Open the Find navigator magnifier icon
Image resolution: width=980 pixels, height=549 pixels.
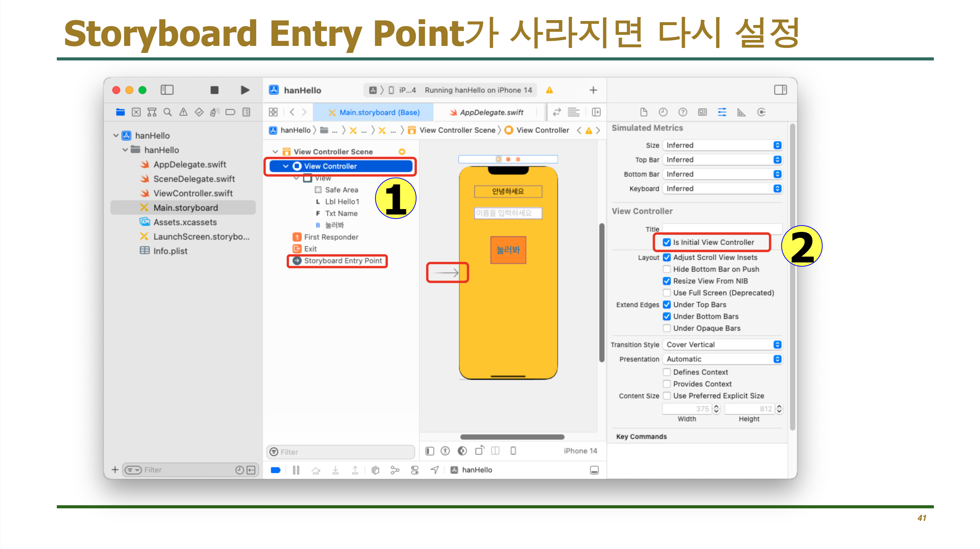click(167, 112)
